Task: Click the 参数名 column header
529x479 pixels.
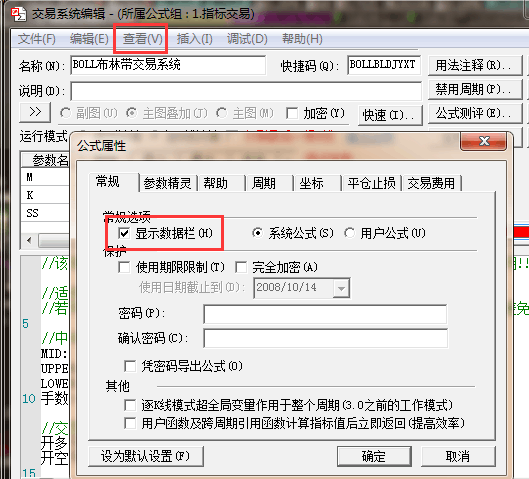Action: pyautogui.click(x=45, y=160)
